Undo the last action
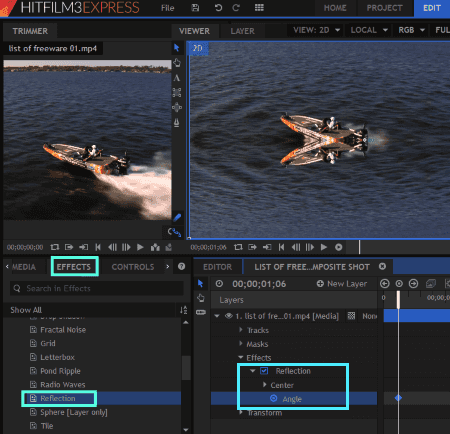 (218, 8)
